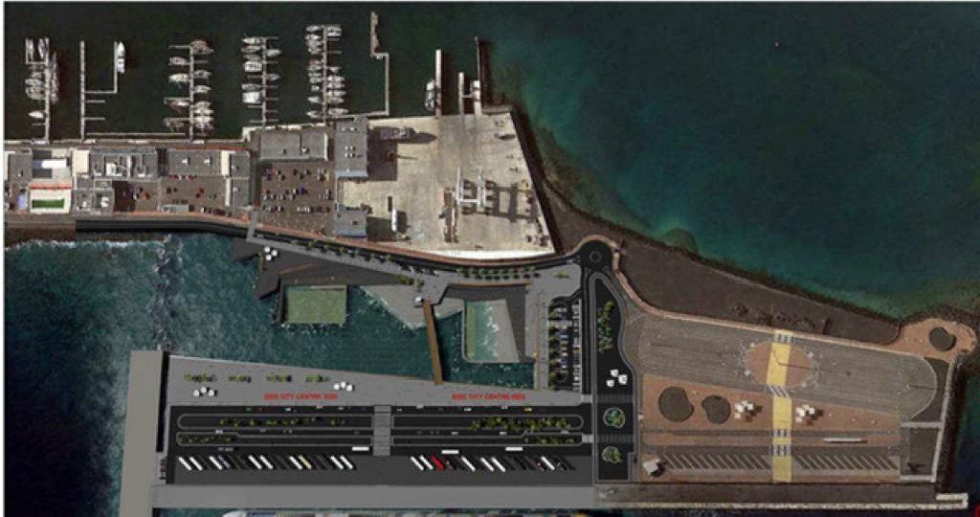Screen dimensions: 980x517
Task: Select the left dark kidney-shaped planter
Action: point(676,403)
